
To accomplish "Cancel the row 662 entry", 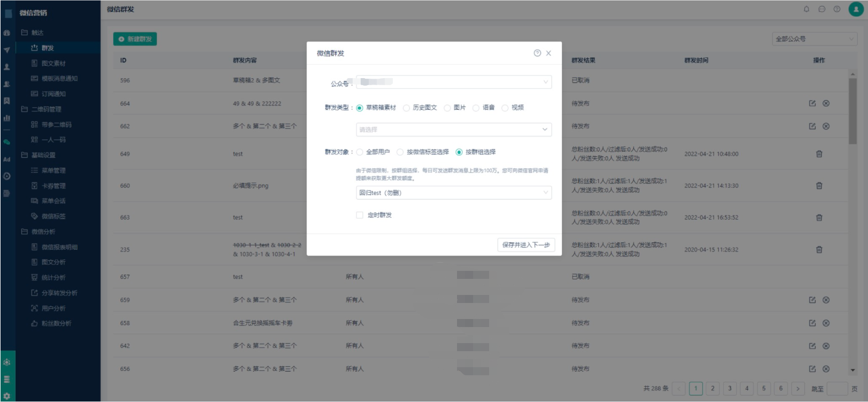I will (x=826, y=126).
